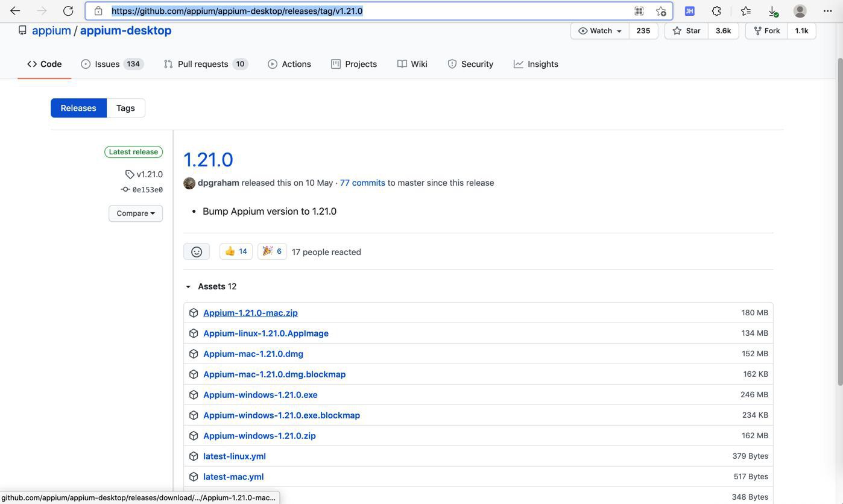This screenshot has height=504, width=843.
Task: Open the v1.21.0 tag link
Action: coord(144,174)
